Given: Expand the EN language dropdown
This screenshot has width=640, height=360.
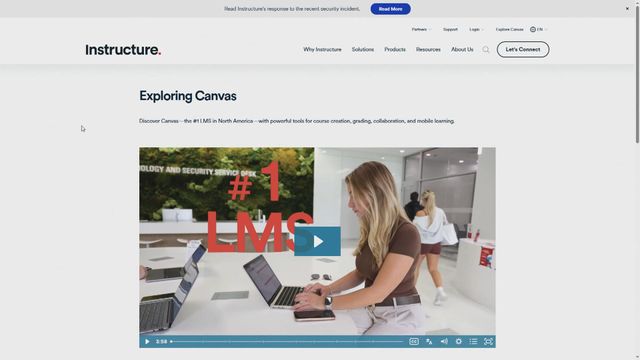Looking at the screenshot, I should click(x=542, y=29).
